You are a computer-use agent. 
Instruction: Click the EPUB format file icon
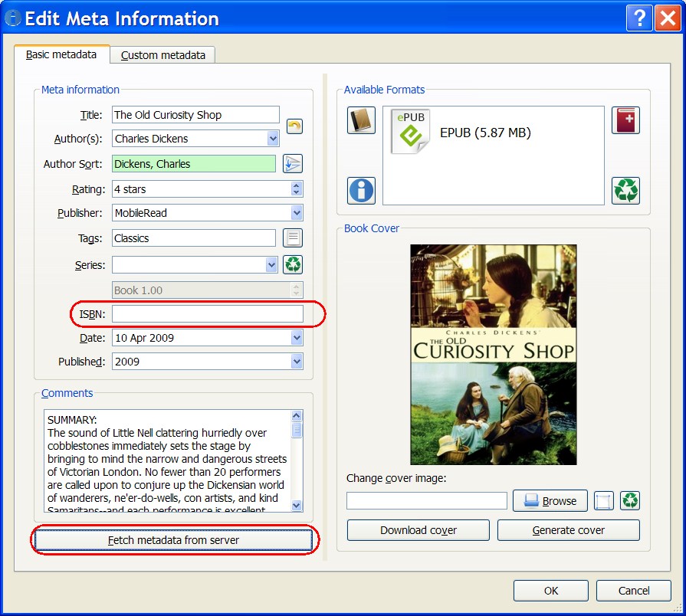click(410, 132)
